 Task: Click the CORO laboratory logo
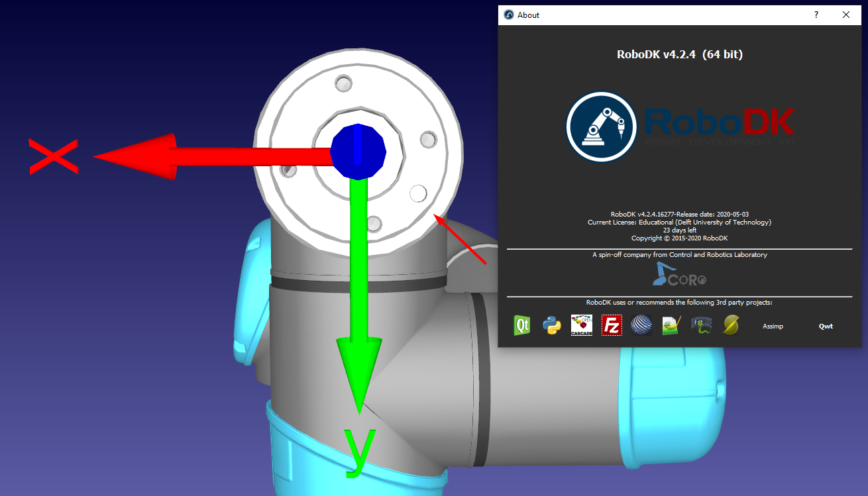pos(679,275)
